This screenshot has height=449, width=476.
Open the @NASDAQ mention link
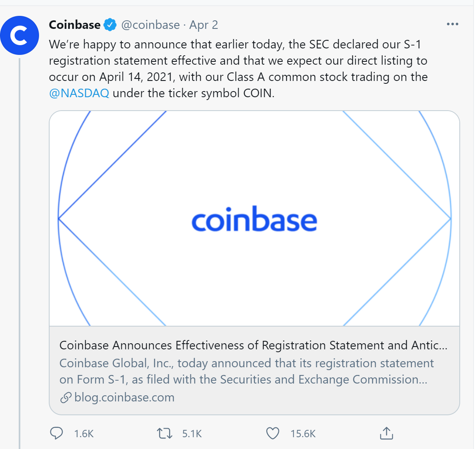(x=79, y=93)
